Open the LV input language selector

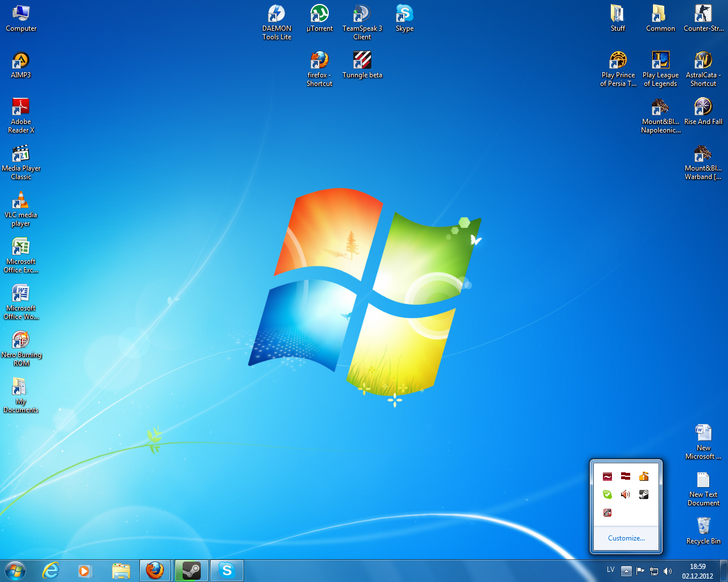pyautogui.click(x=610, y=569)
